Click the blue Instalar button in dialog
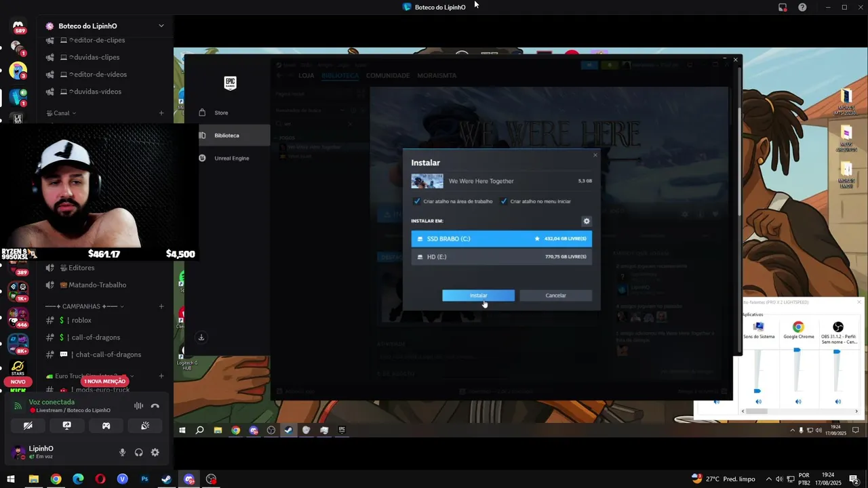 478,296
